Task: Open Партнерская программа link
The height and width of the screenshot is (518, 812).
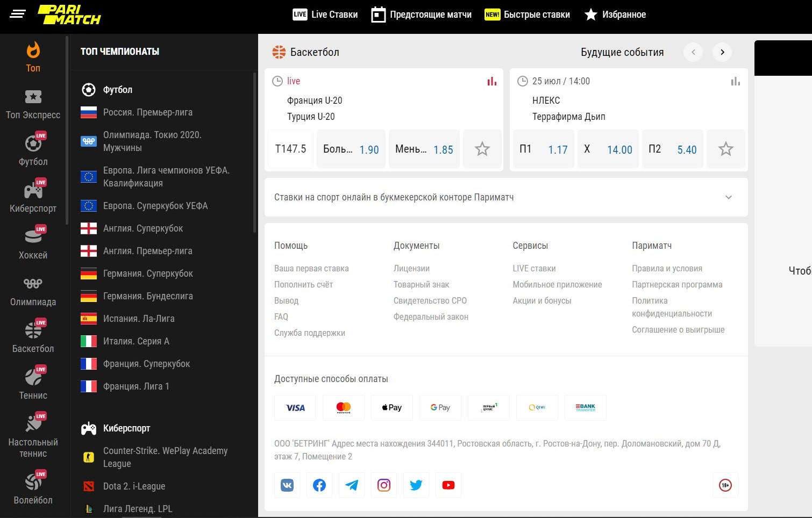Action: [x=677, y=285]
